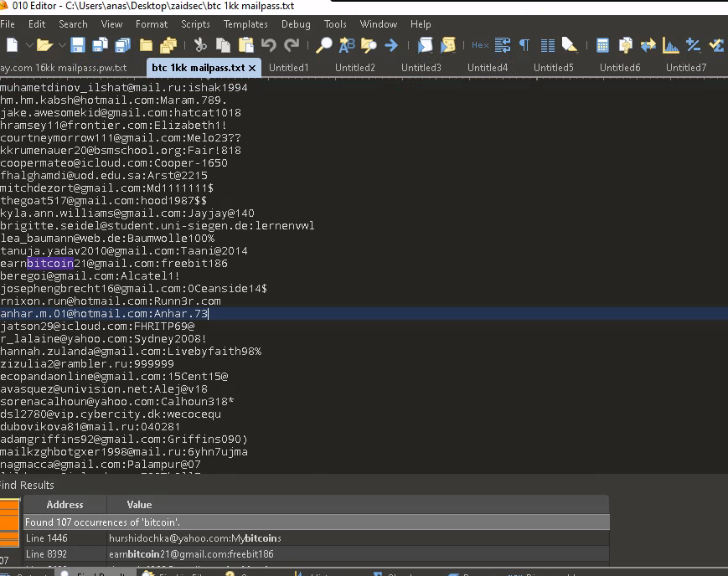The height and width of the screenshot is (576, 728).
Task: Open Replace with the AB icon
Action: point(347,45)
